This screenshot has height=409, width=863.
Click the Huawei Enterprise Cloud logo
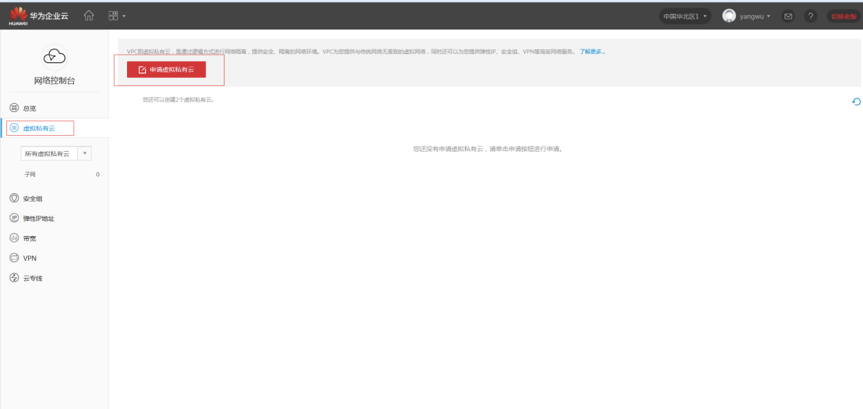[x=39, y=16]
